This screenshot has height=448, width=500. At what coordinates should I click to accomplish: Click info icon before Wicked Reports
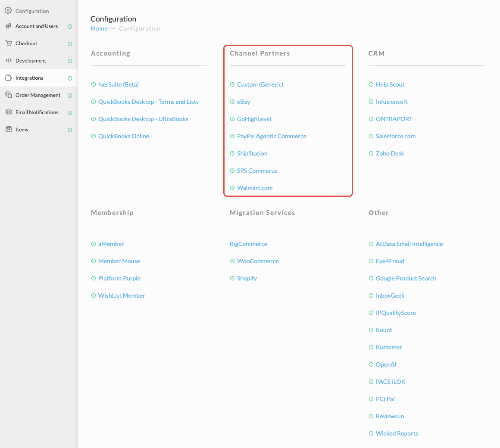(371, 433)
